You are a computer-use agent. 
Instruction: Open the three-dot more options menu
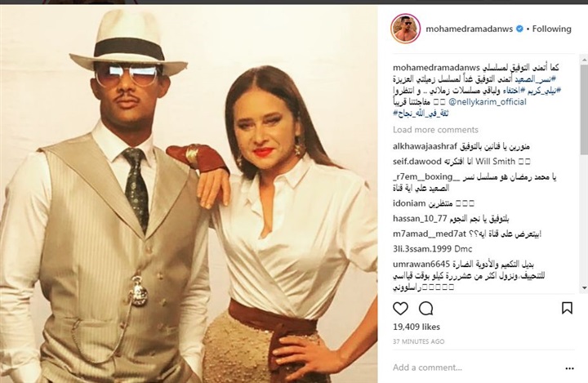pos(569,368)
